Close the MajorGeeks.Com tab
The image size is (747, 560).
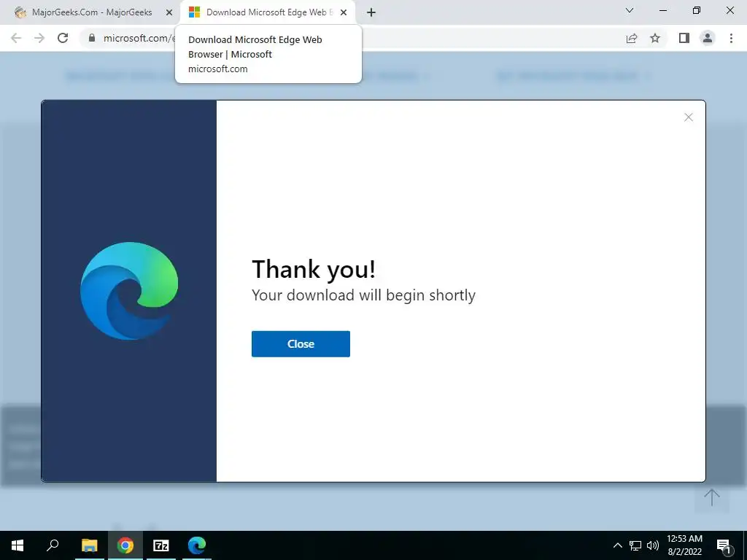coord(169,12)
